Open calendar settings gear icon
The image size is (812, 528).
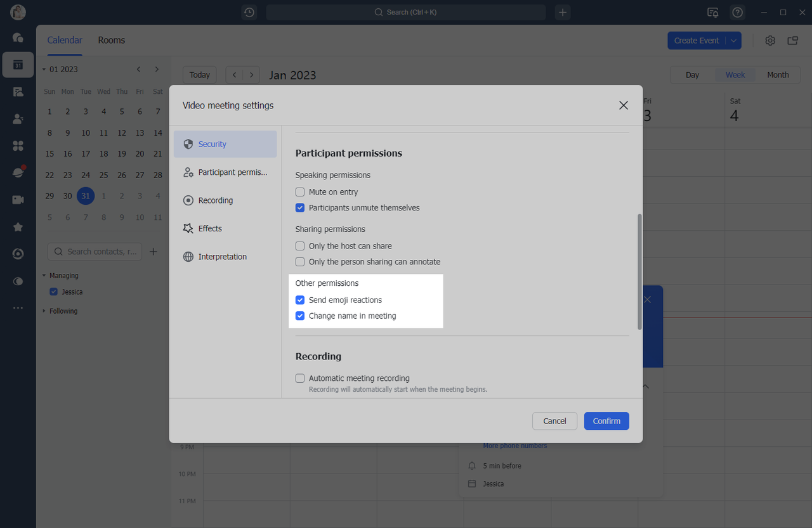pos(770,41)
